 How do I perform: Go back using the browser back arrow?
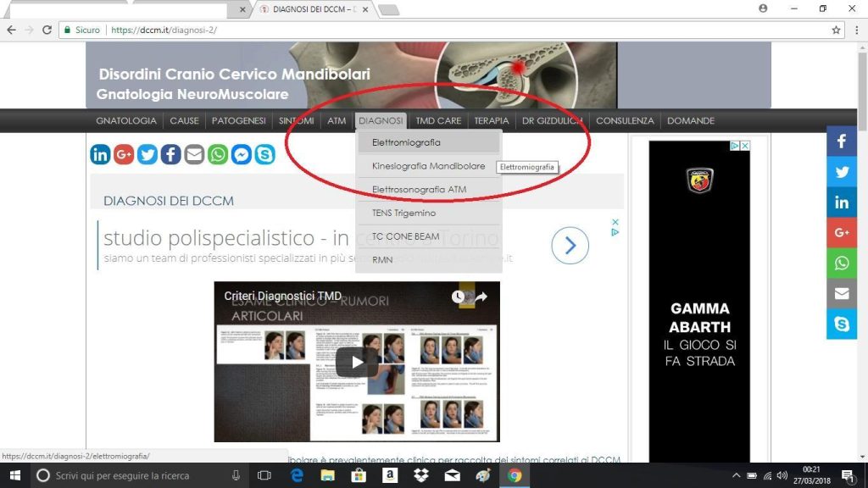(x=12, y=30)
